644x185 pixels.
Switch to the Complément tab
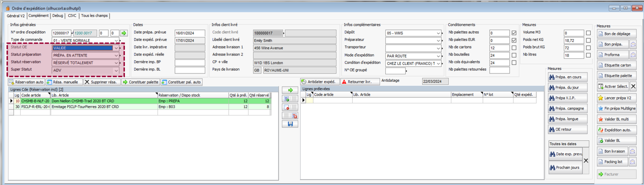pos(38,16)
